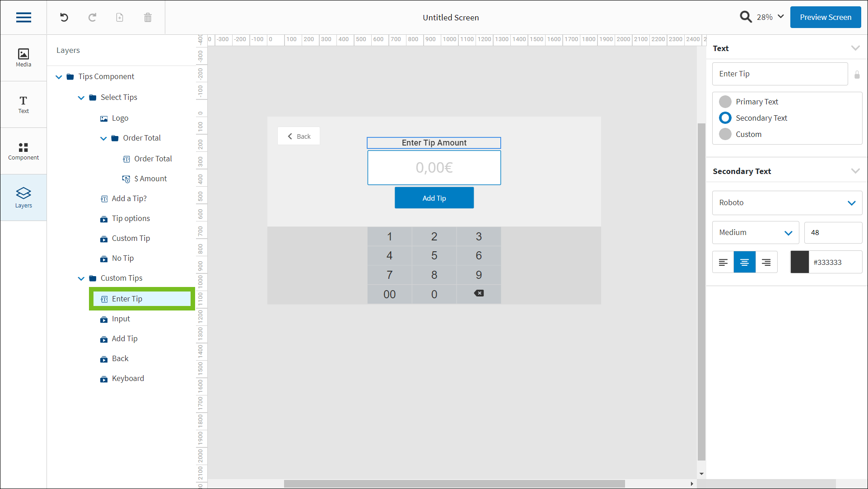The width and height of the screenshot is (868, 489).
Task: Click the zoom magnifier icon
Action: [x=746, y=17]
